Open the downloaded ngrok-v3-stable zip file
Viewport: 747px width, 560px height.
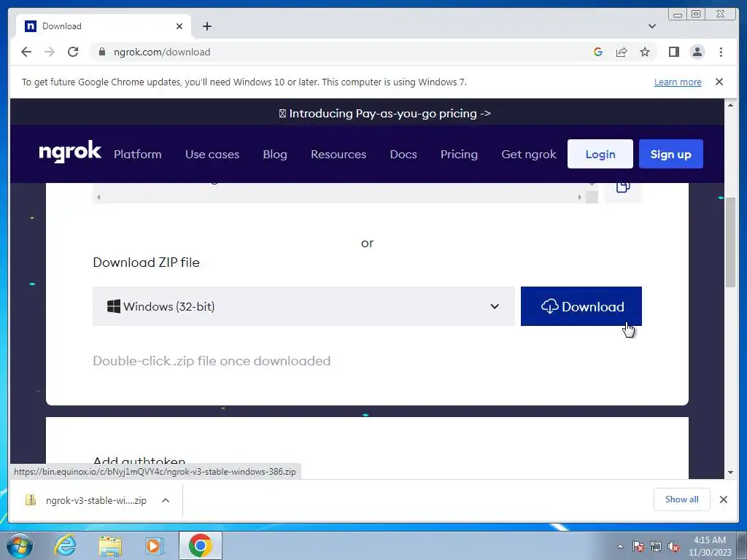(87, 500)
